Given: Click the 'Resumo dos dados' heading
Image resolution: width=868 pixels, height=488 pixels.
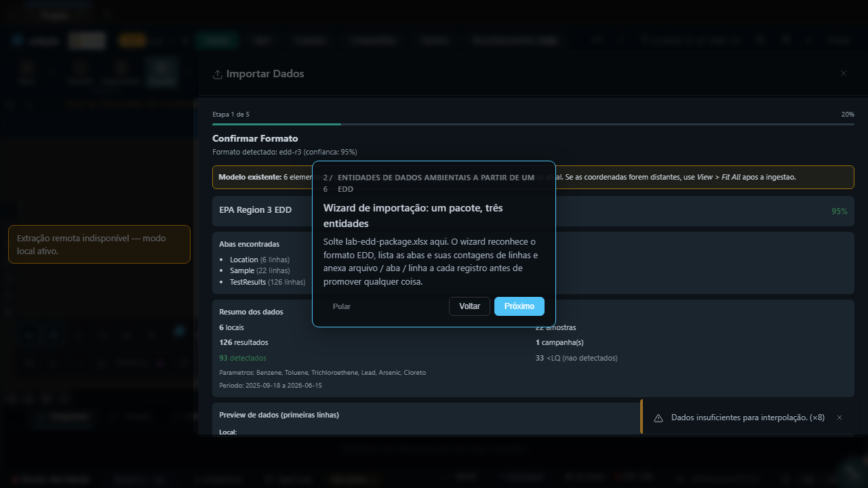Looking at the screenshot, I should 251,312.
